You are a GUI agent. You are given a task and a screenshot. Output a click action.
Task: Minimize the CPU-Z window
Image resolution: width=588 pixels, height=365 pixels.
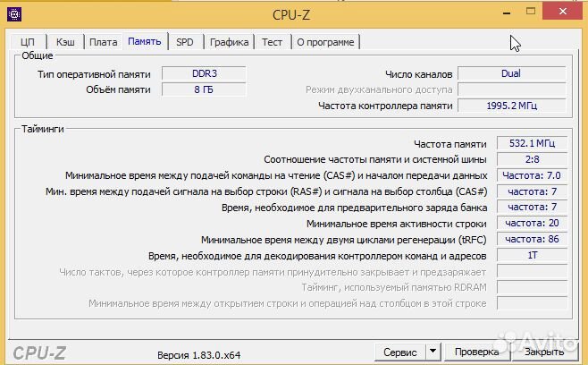click(x=507, y=13)
